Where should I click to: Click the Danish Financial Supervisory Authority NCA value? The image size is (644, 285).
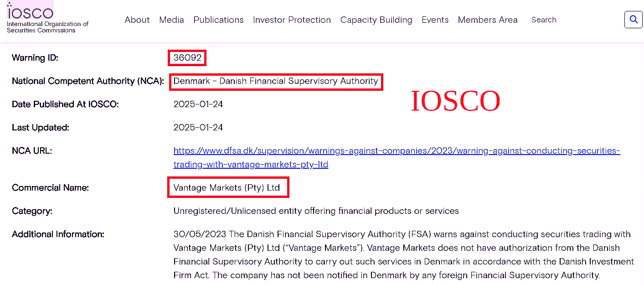click(x=276, y=81)
